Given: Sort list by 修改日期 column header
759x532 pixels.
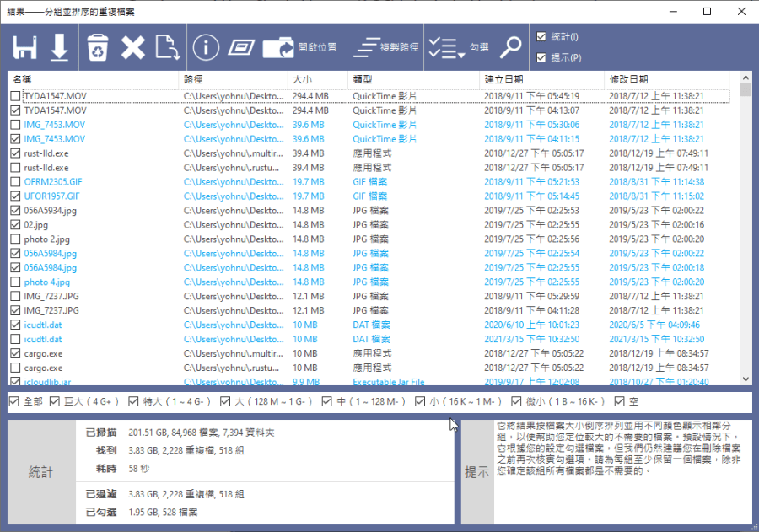Looking at the screenshot, I should click(666, 78).
